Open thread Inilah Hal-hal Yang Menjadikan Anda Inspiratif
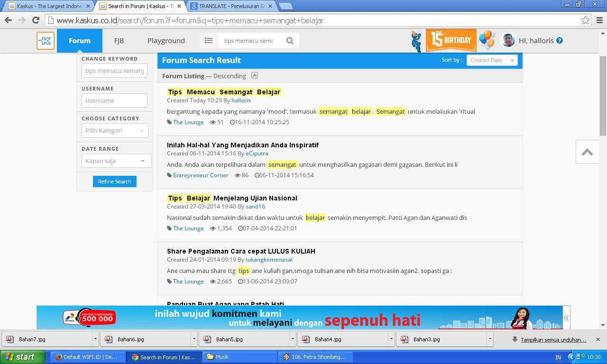Screen dimensions: 607x364 pyautogui.click(x=243, y=145)
